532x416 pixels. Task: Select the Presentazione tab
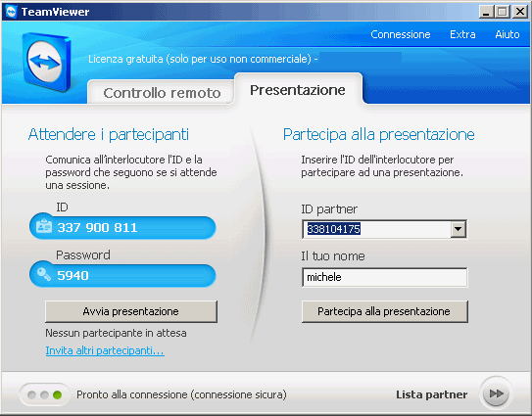click(298, 90)
